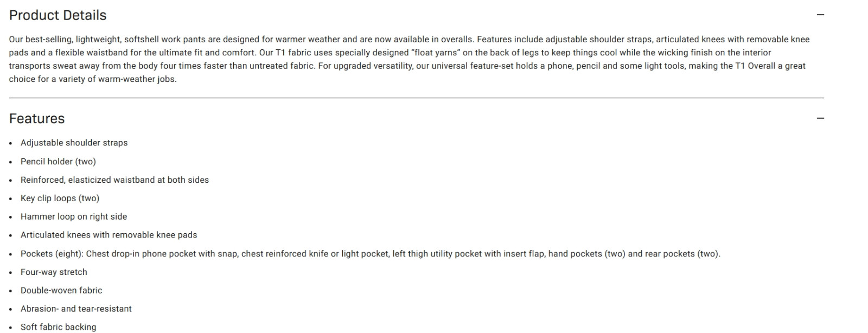Select Hammer loop on right side feature
This screenshot has height=333, width=868.
point(74,216)
